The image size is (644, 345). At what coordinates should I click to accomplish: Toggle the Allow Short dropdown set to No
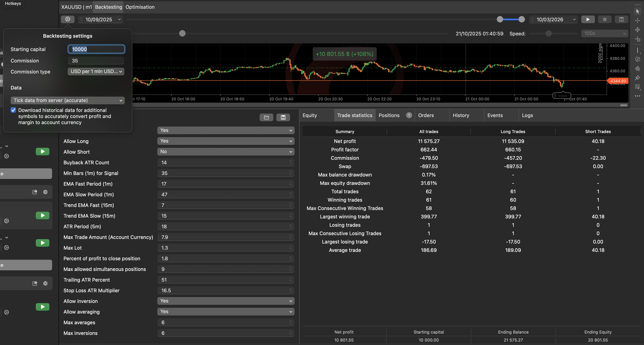pos(226,152)
